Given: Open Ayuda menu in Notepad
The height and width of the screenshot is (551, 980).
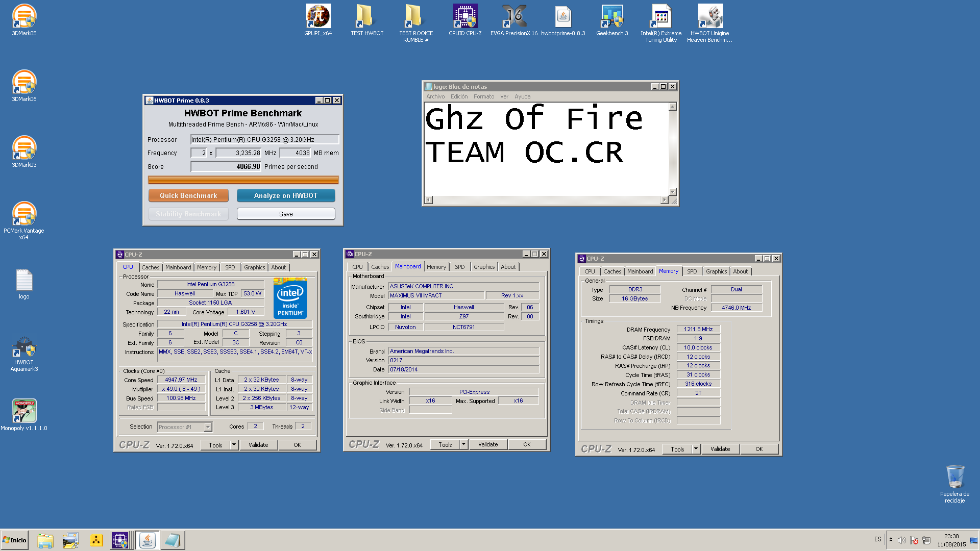Looking at the screenshot, I should pyautogui.click(x=522, y=96).
